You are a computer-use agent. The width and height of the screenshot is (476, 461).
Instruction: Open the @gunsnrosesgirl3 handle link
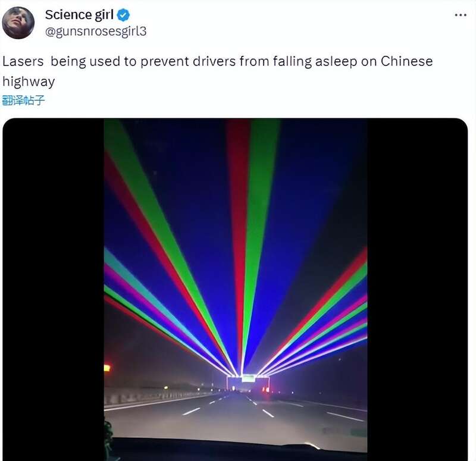click(96, 32)
